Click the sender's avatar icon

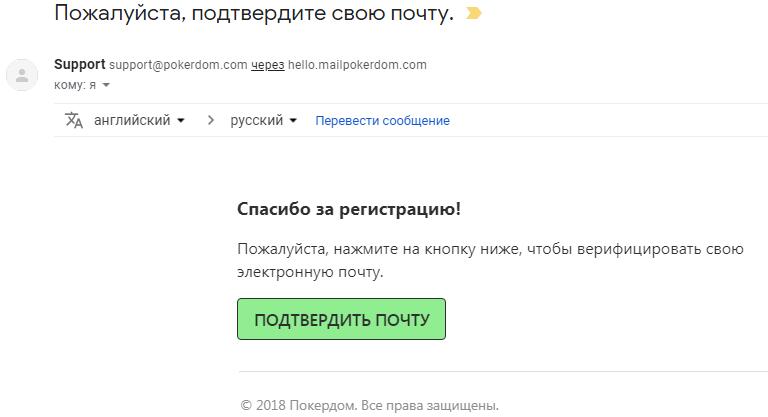[x=22, y=75]
